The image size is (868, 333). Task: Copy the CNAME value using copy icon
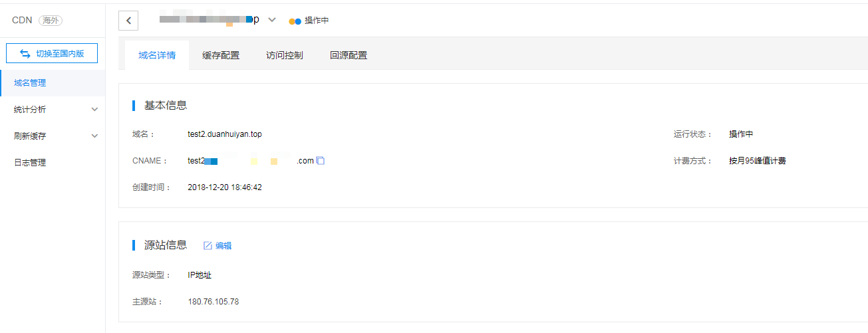click(321, 161)
